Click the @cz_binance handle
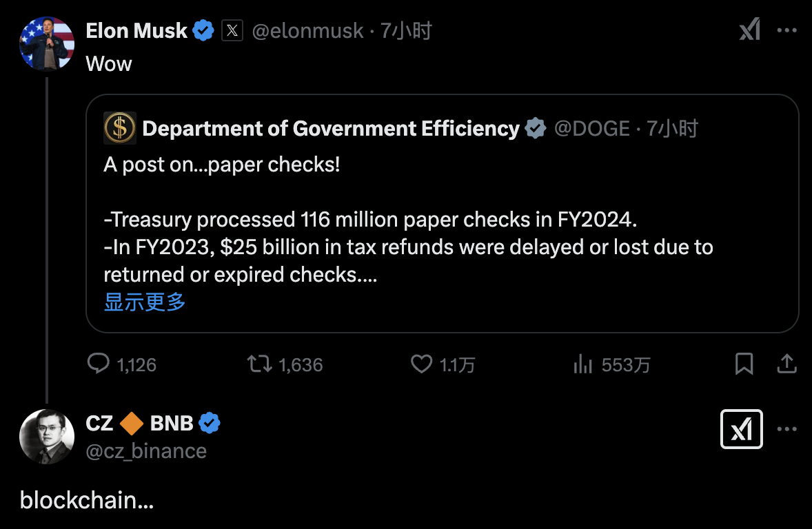The width and height of the screenshot is (812, 529). click(x=146, y=451)
